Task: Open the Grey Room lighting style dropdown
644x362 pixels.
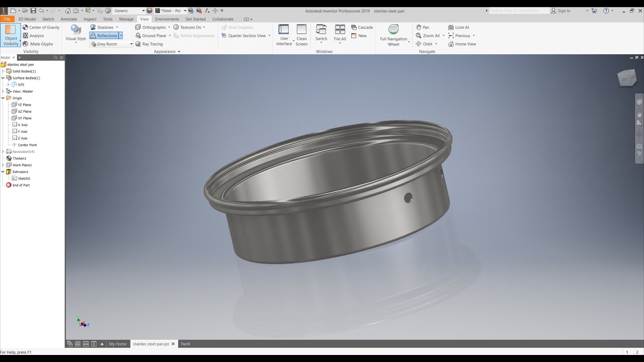Action: (x=112, y=44)
